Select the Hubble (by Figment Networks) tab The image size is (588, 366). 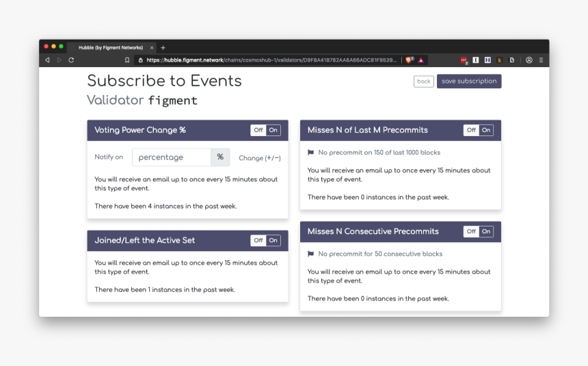(111, 48)
